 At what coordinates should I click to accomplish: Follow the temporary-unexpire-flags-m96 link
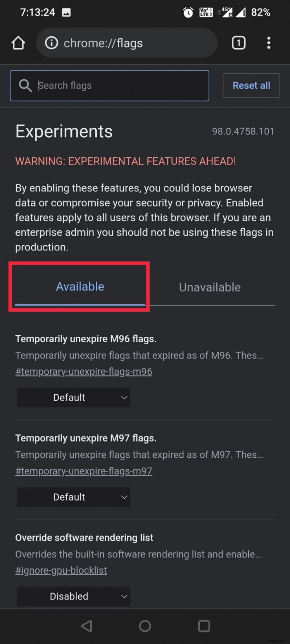[x=83, y=371]
